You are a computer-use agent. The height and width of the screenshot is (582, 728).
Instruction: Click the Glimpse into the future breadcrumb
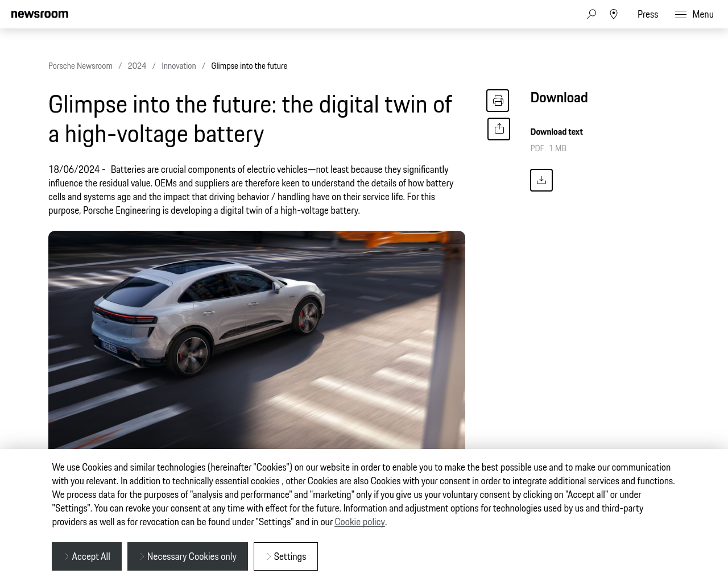point(249,66)
